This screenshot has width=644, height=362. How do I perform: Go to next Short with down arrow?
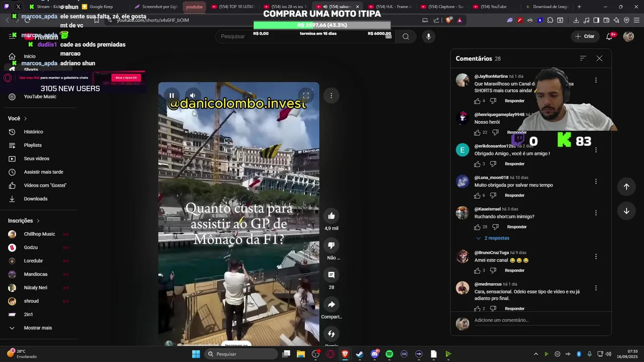tap(626, 211)
